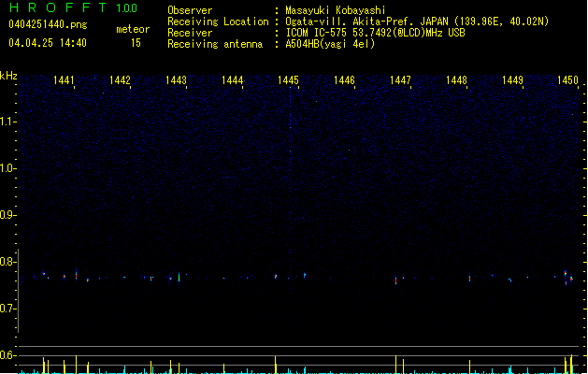Click the meteor count value 15
588x374 pixels.
pyautogui.click(x=136, y=43)
